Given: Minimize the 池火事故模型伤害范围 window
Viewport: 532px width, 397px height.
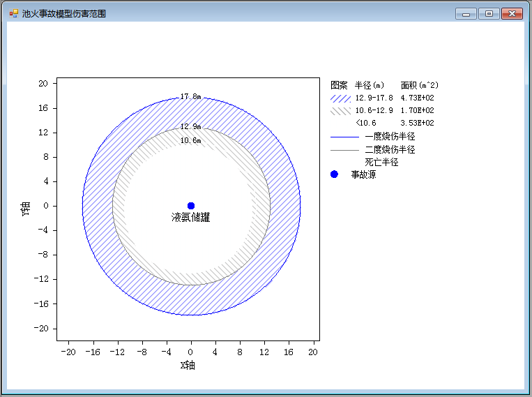Looking at the screenshot, I should tap(466, 14).
